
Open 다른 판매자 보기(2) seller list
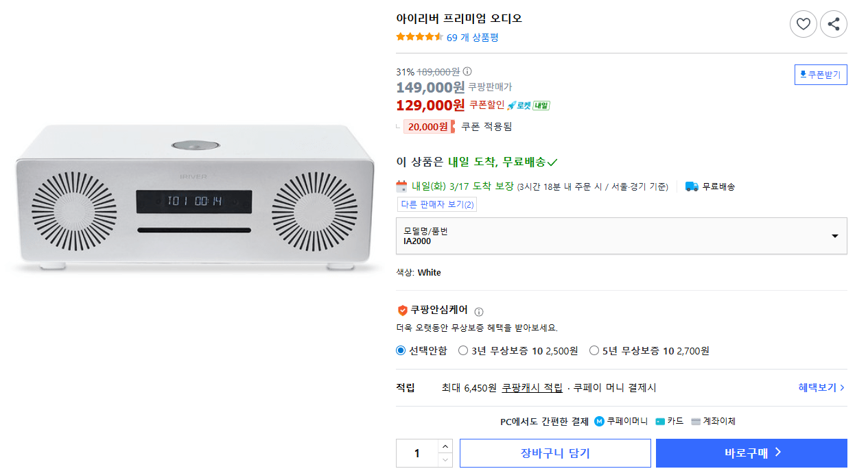coord(437,204)
